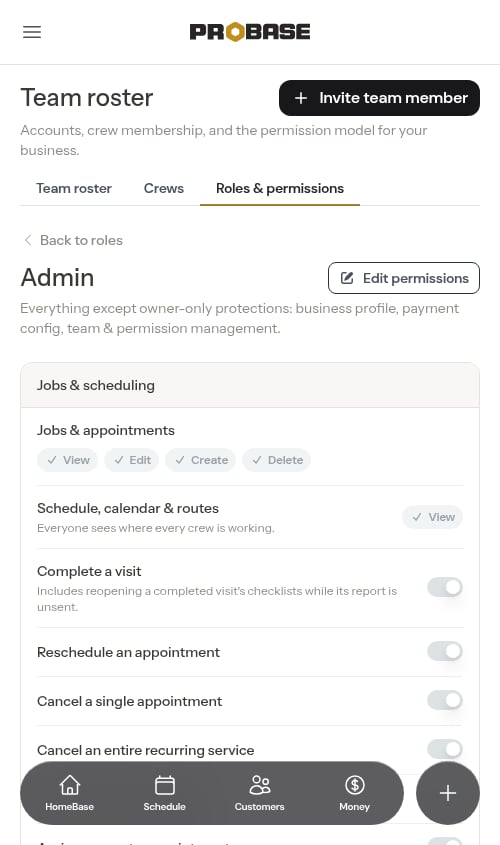Toggle Reschedule an appointment switch

tap(445, 651)
